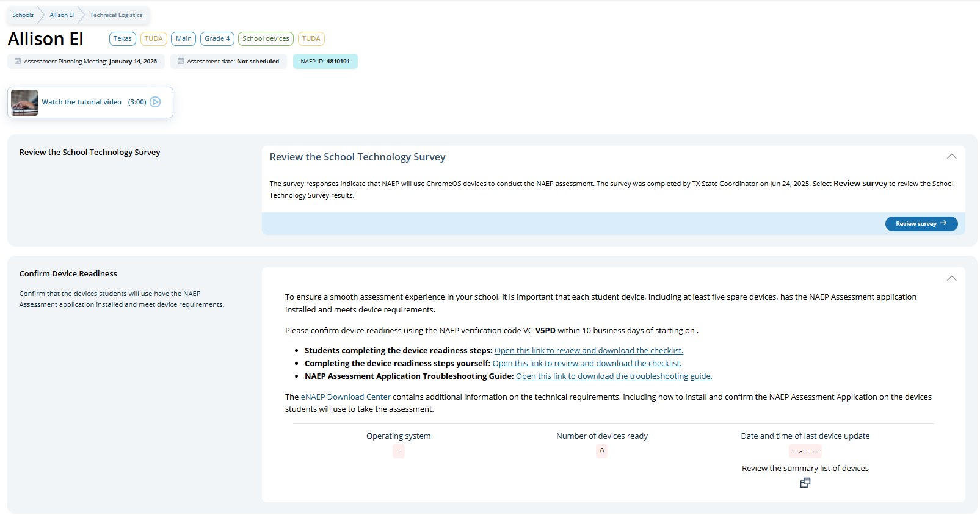The width and height of the screenshot is (980, 515).
Task: Click 'Review the summary list of devices' label
Action: tap(805, 469)
